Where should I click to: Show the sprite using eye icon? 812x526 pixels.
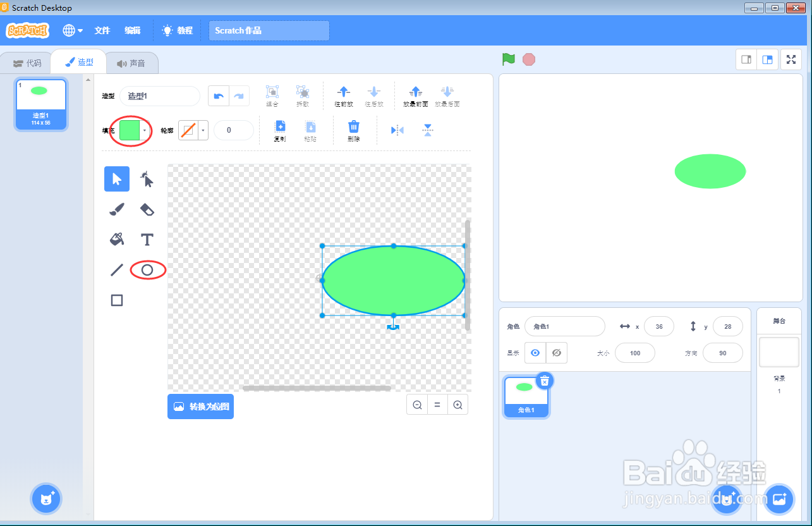click(535, 353)
